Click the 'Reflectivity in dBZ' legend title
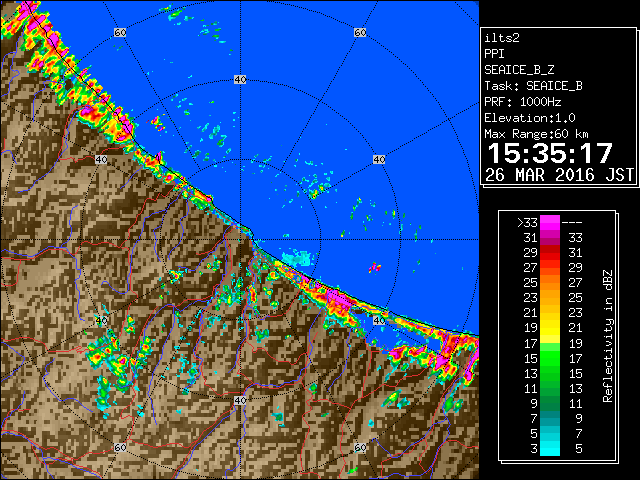The width and height of the screenshot is (640, 480). (608, 336)
